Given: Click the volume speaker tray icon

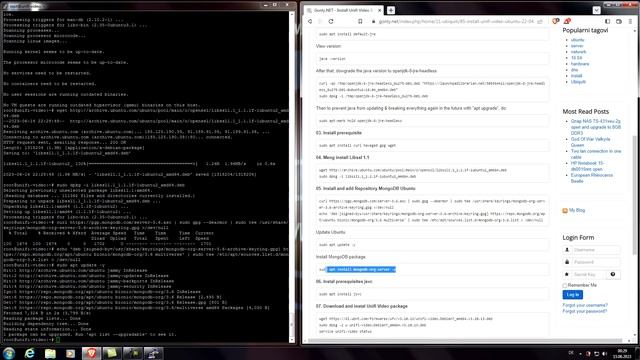Looking at the screenshot, I should click(x=604, y=353).
